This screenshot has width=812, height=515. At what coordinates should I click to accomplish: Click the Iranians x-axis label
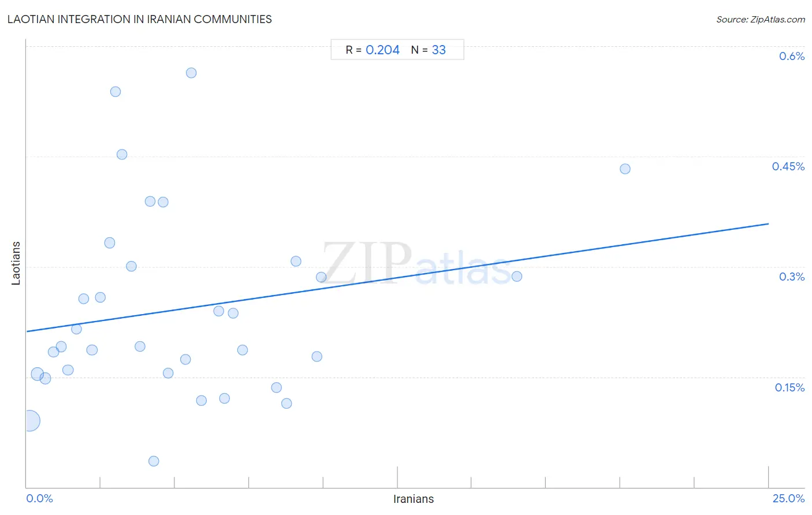coord(414,499)
